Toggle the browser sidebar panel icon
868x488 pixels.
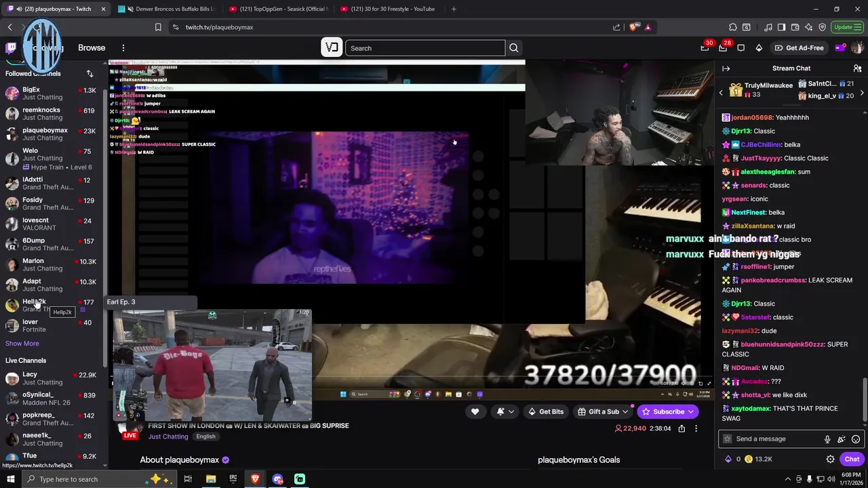(x=781, y=27)
